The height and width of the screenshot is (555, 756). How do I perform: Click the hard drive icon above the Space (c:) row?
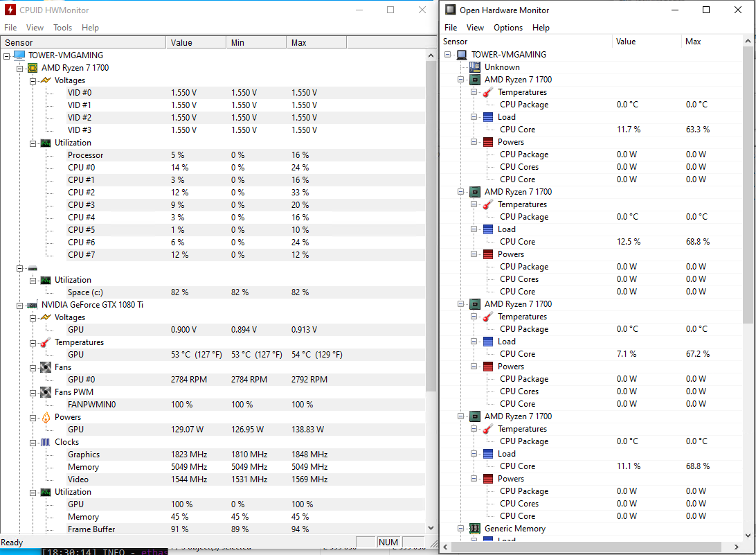pos(33,268)
